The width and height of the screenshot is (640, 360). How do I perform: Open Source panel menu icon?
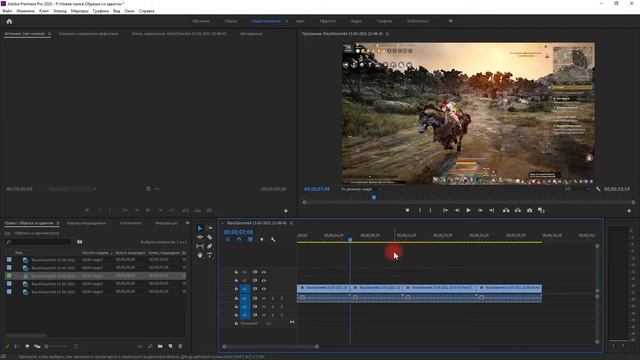(x=50, y=34)
